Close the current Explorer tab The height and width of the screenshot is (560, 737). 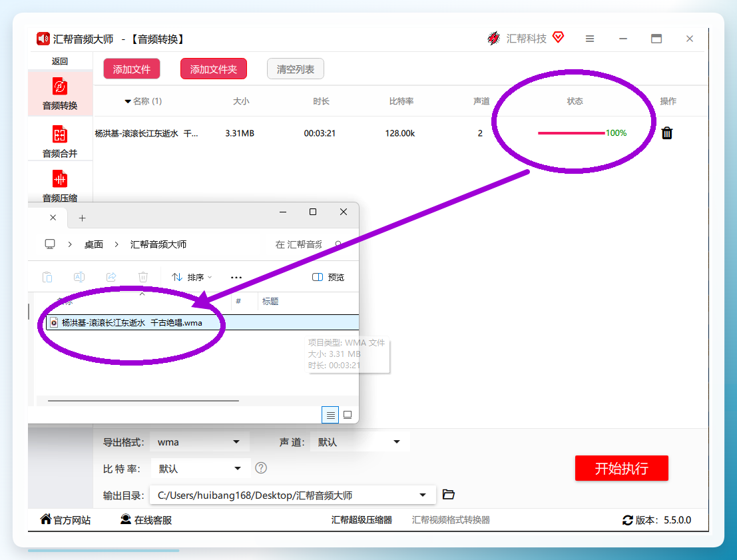(x=53, y=217)
